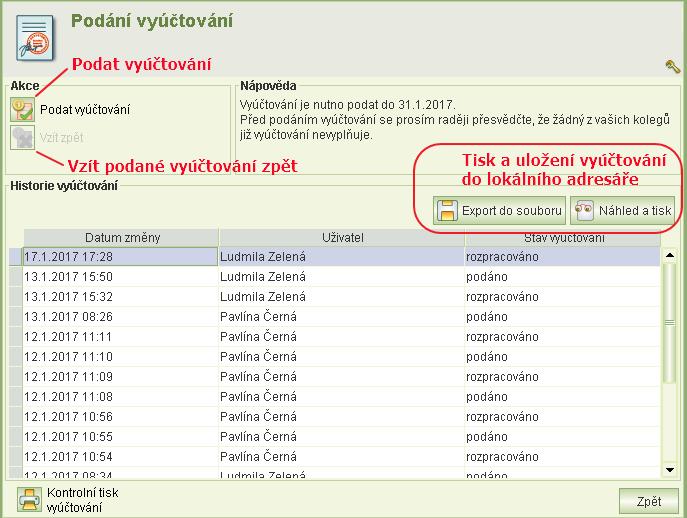Click the Podat vyúčtování checkmark icon
Screen dimensions: 687x518
tap(22, 110)
